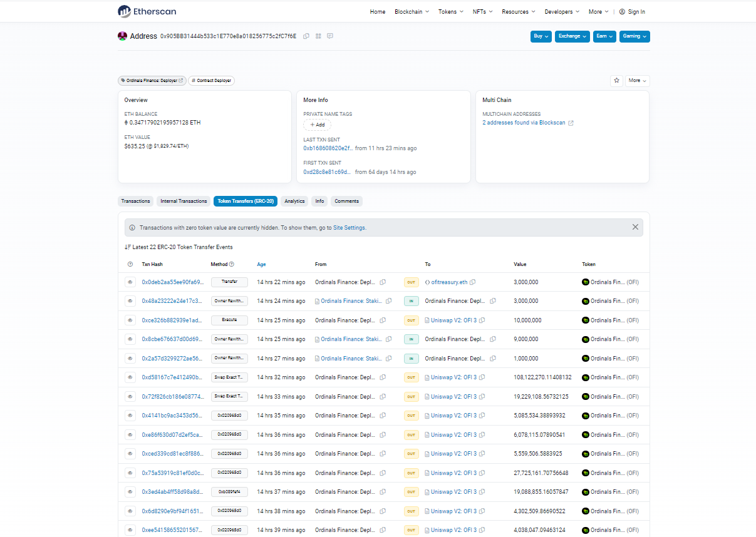The width and height of the screenshot is (756, 537).
Task: Switch to the Analytics tab
Action: (294, 202)
